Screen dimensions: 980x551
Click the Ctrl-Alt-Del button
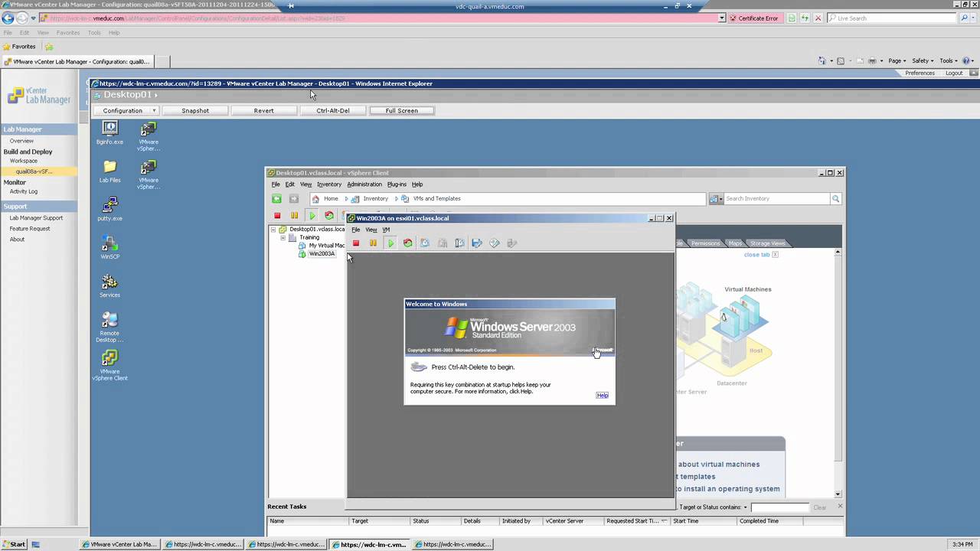point(333,111)
